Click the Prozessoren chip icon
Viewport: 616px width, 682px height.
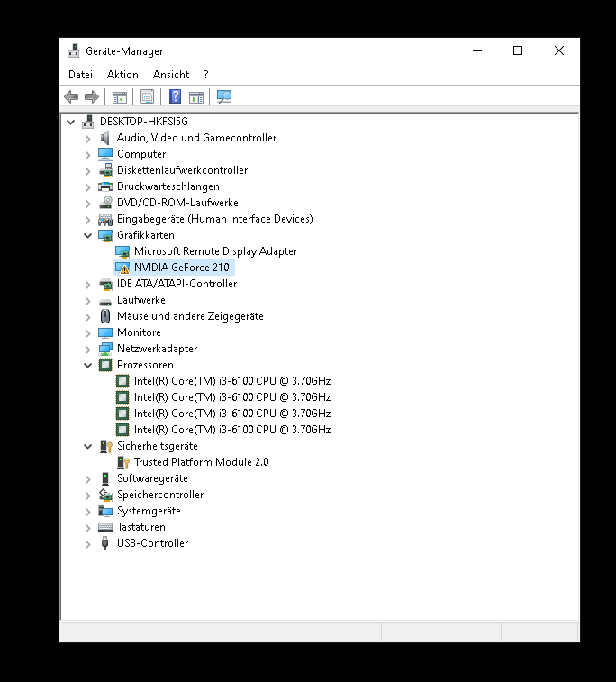point(105,365)
